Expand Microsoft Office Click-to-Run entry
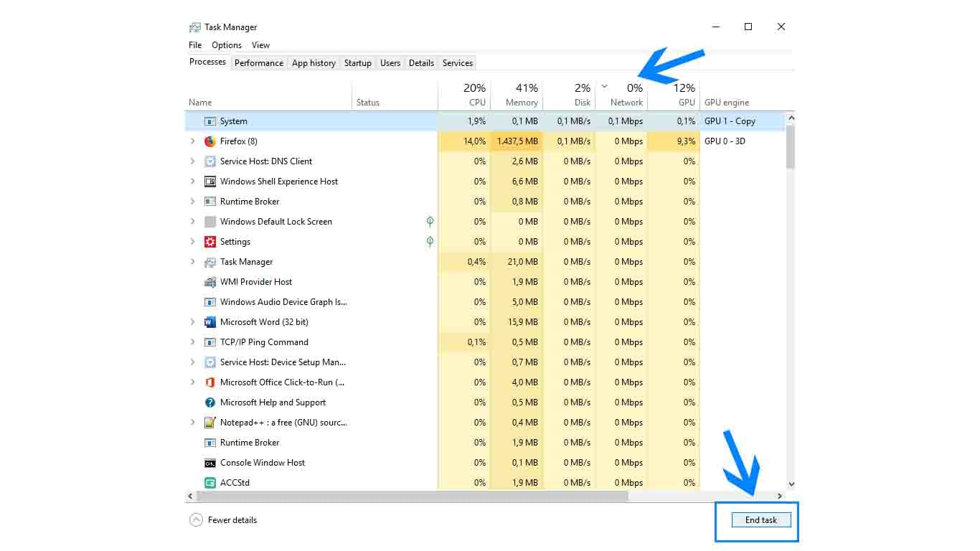Screen dimensions: 980x551 192,382
